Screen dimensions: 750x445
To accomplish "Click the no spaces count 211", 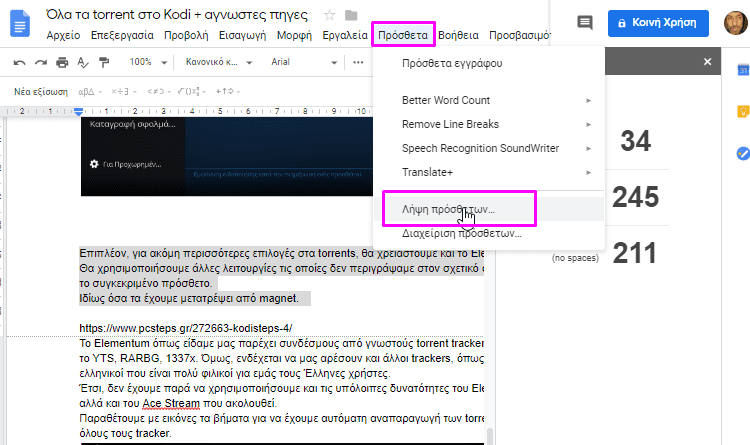I will (x=634, y=253).
